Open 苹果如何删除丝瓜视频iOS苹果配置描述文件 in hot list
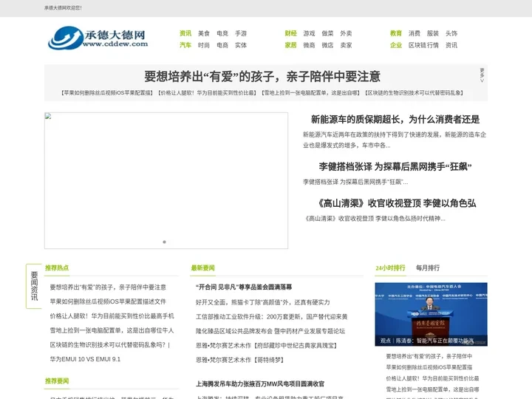The width and height of the screenshot is (532, 399). coord(108,301)
